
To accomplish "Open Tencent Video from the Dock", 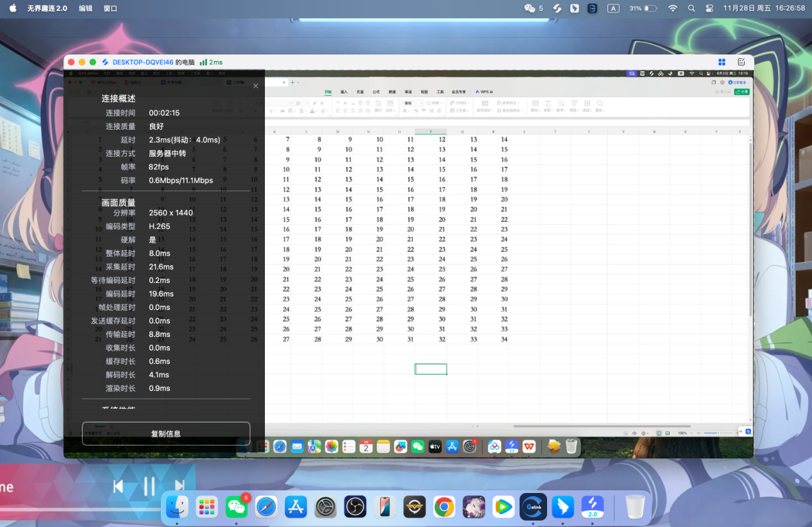I will pyautogui.click(x=503, y=507).
